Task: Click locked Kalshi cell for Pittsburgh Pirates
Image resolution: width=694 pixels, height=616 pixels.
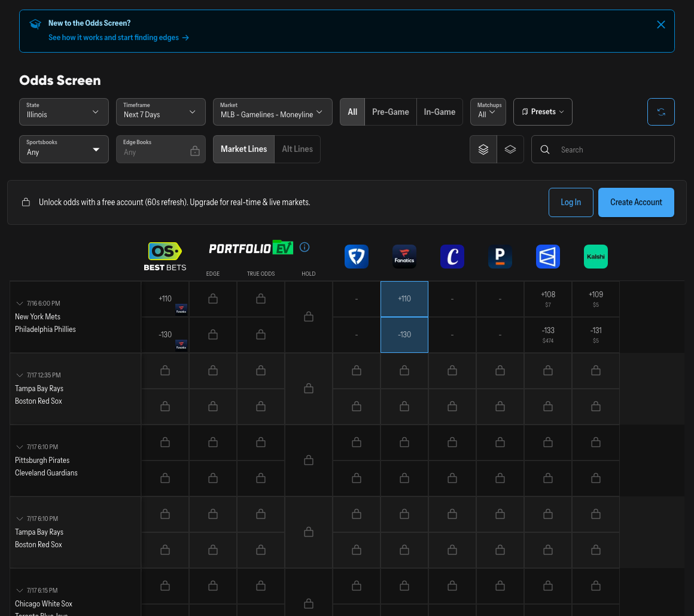Action: coord(596,443)
